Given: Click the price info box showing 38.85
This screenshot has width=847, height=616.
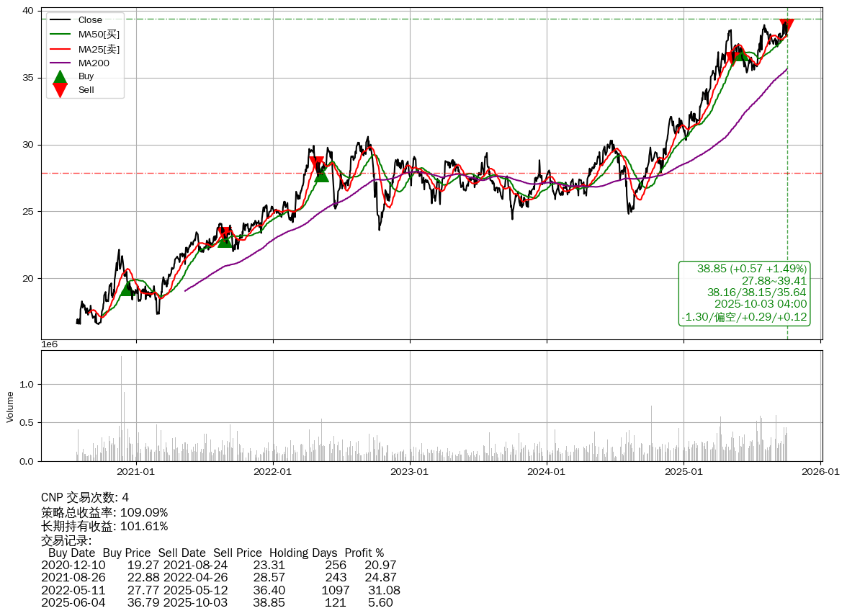Looking at the screenshot, I should click(x=744, y=293).
